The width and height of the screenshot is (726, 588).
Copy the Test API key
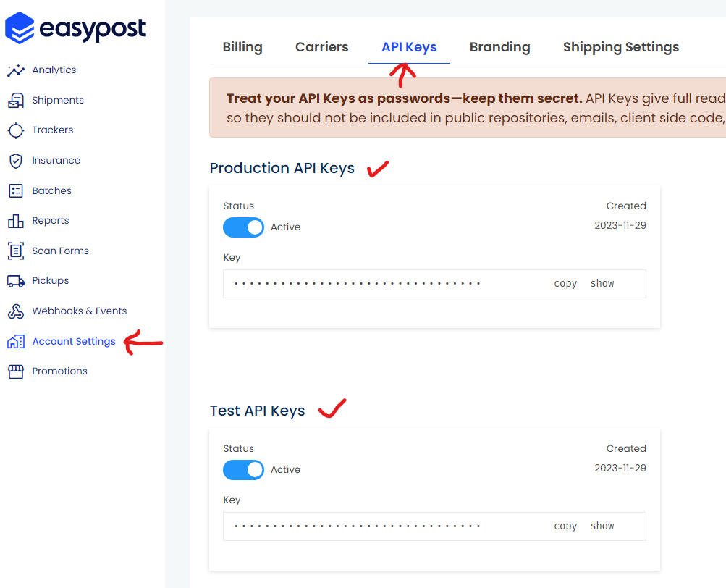tap(565, 526)
